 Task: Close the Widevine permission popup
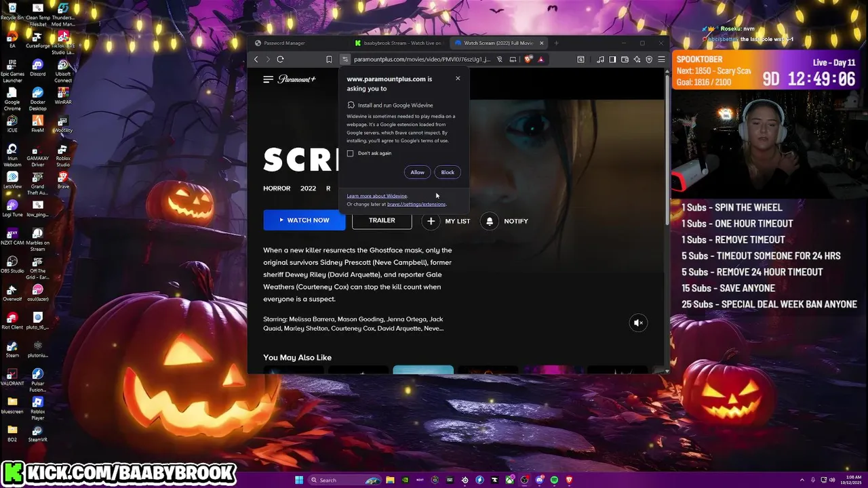coord(458,79)
